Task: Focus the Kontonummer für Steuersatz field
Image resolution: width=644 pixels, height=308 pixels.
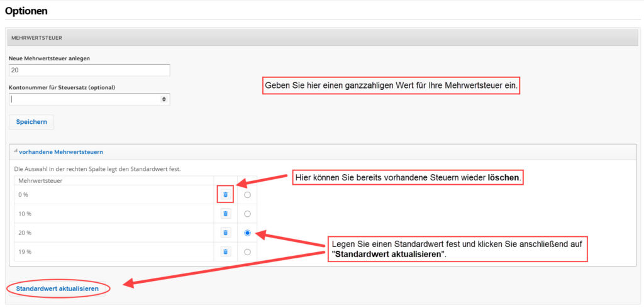Action: [x=89, y=99]
